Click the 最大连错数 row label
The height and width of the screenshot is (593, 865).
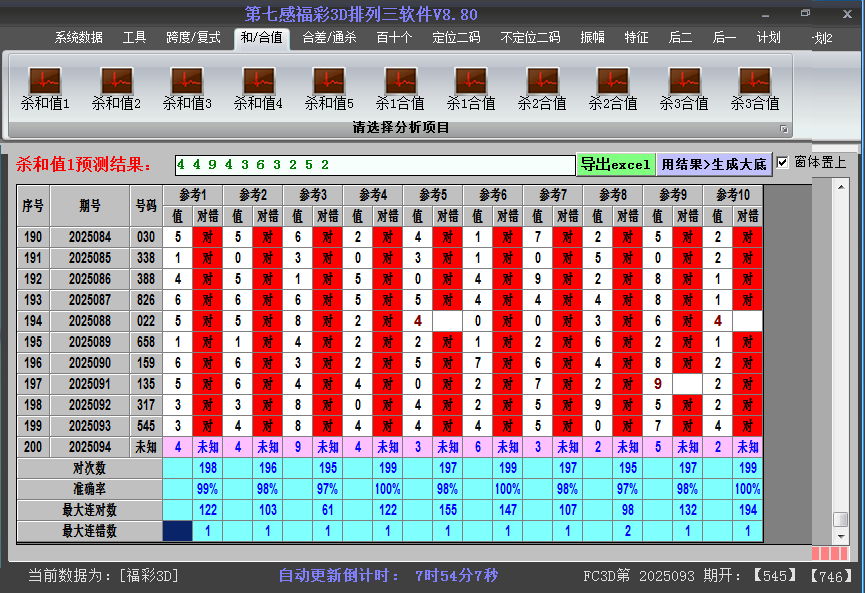[89, 531]
